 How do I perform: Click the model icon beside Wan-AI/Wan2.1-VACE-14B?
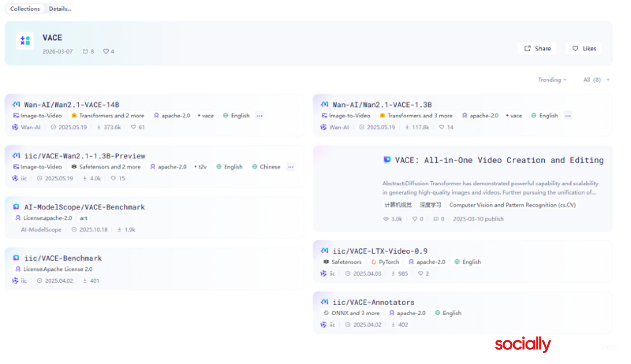click(16, 104)
